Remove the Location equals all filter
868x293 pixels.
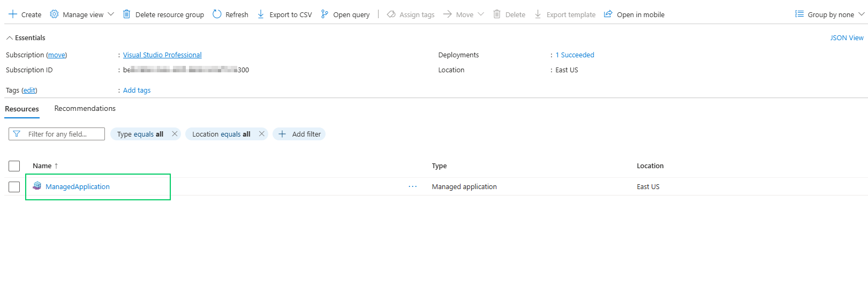click(x=262, y=134)
